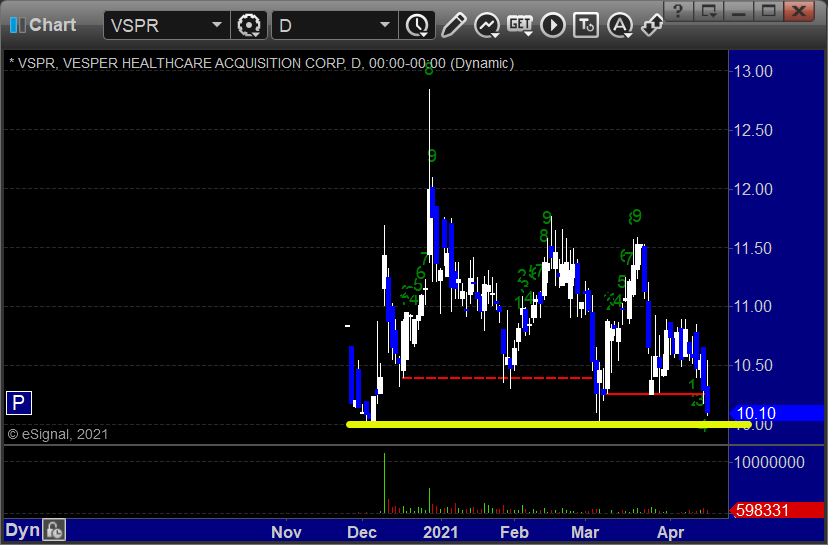
Task: Click the Feb time axis label
Action: (x=514, y=532)
